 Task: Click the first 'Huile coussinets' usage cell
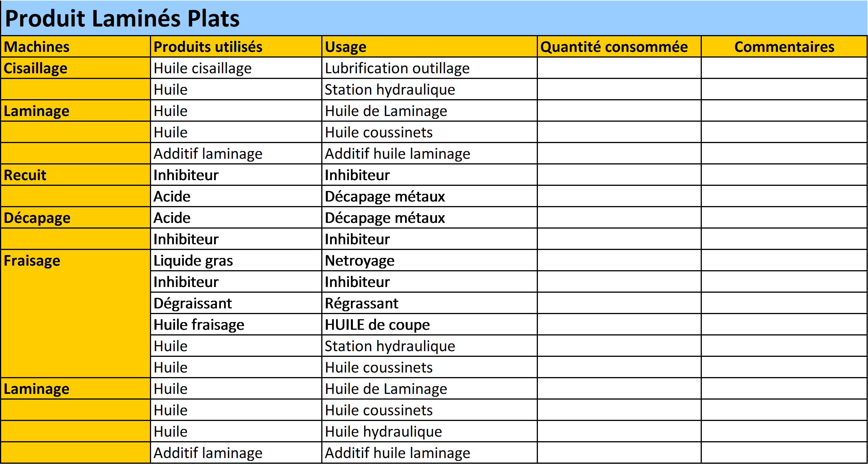378,133
